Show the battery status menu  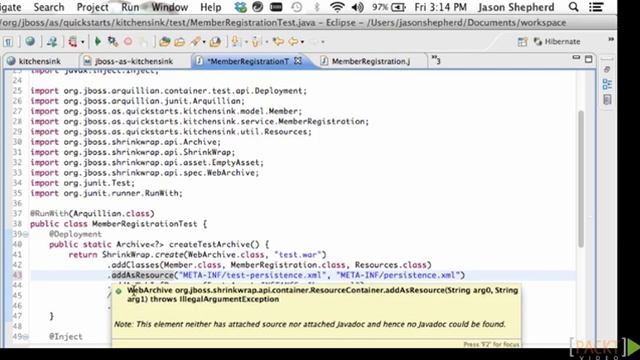[x=389, y=7]
